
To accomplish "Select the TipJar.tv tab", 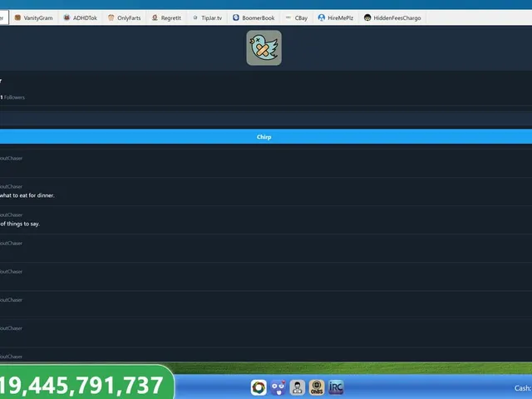I will 207,18.
